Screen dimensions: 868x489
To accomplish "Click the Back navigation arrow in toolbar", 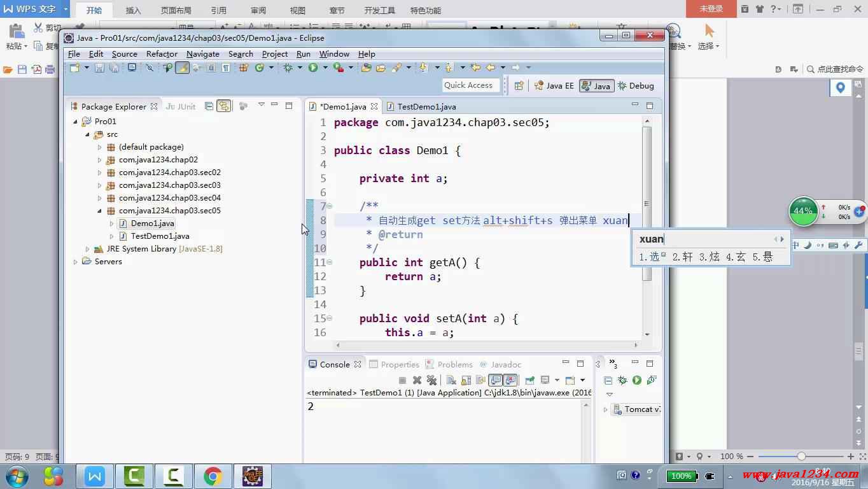I will pyautogui.click(x=491, y=67).
